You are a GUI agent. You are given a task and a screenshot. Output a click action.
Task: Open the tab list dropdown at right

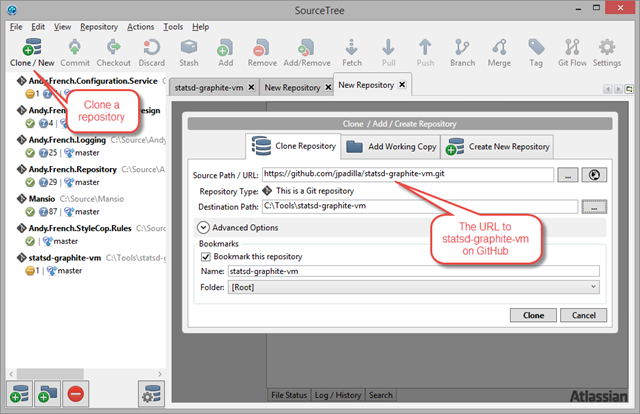click(629, 89)
